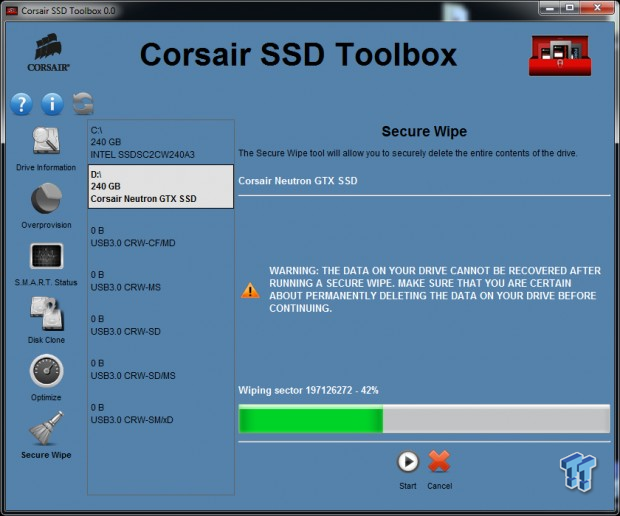Image resolution: width=620 pixels, height=516 pixels.
Task: Click the Secure Wipe heading
Action: click(x=424, y=131)
